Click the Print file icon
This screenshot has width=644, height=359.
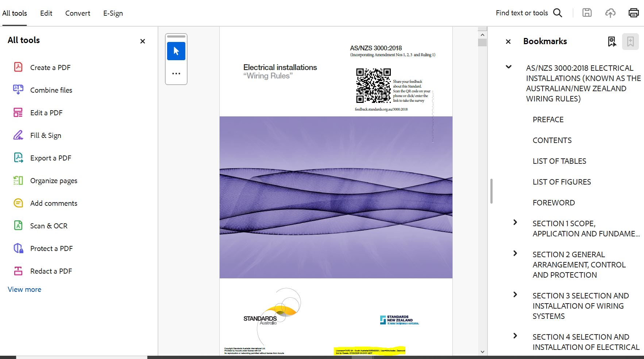click(x=633, y=13)
